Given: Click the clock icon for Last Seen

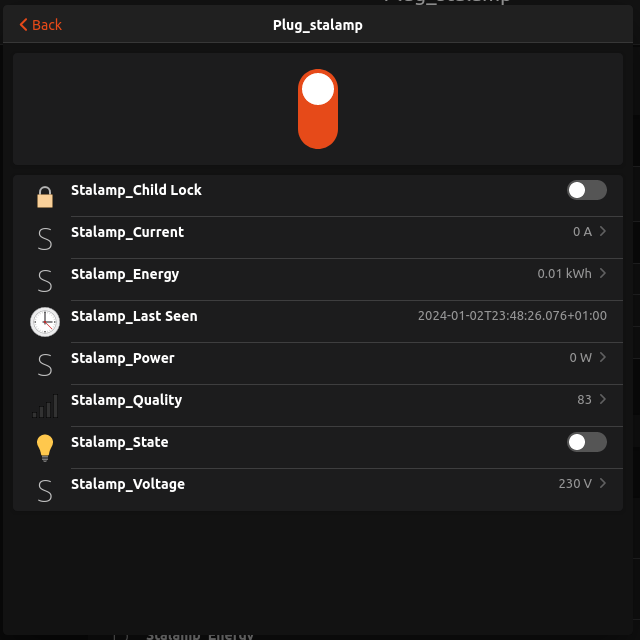Looking at the screenshot, I should click(x=45, y=322).
